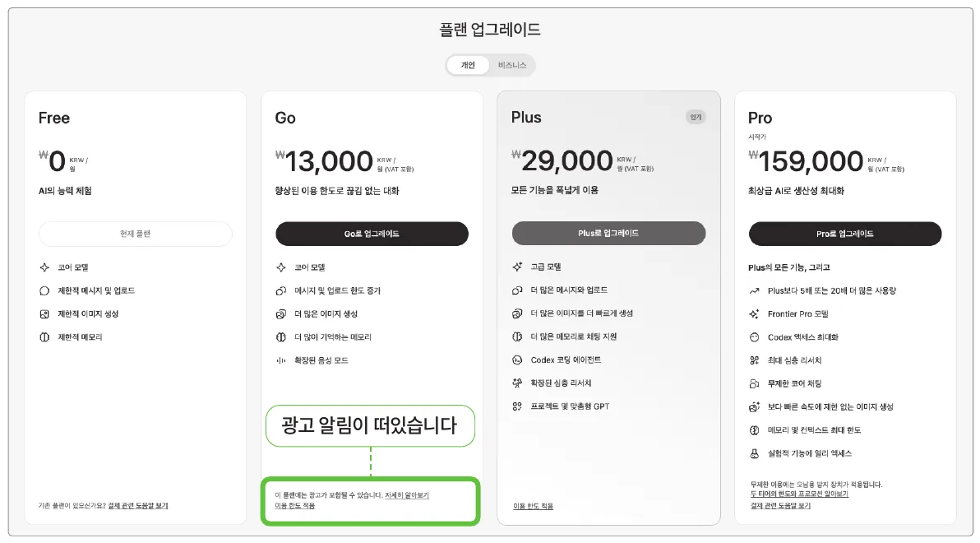
Task: Click the Go로 업그레이드 button
Action: [372, 234]
